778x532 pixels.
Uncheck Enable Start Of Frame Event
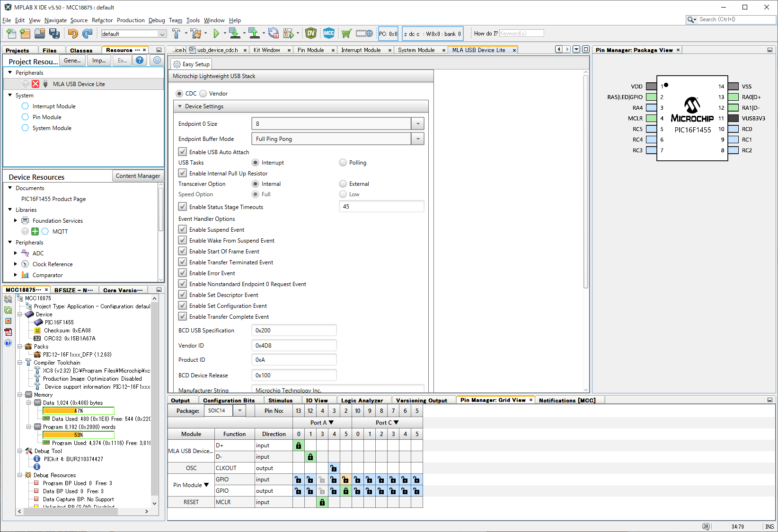183,251
